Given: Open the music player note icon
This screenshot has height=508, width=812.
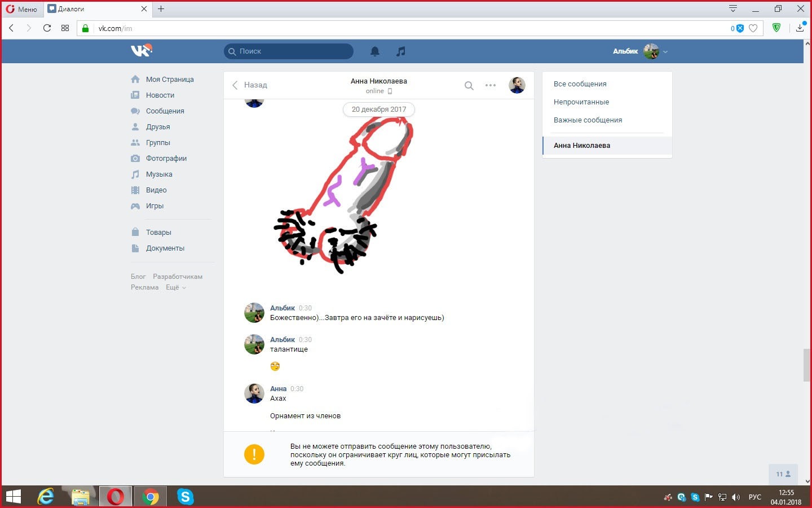Looking at the screenshot, I should (x=401, y=51).
